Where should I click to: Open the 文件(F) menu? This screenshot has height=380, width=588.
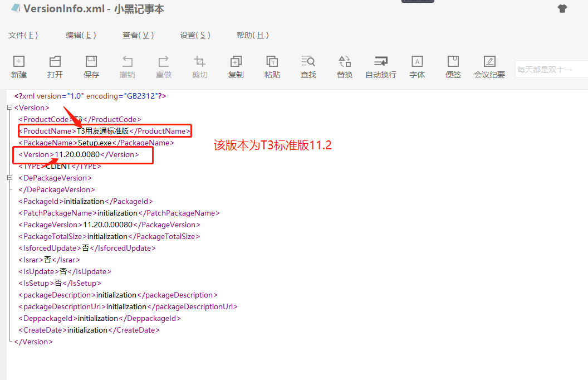(x=23, y=35)
